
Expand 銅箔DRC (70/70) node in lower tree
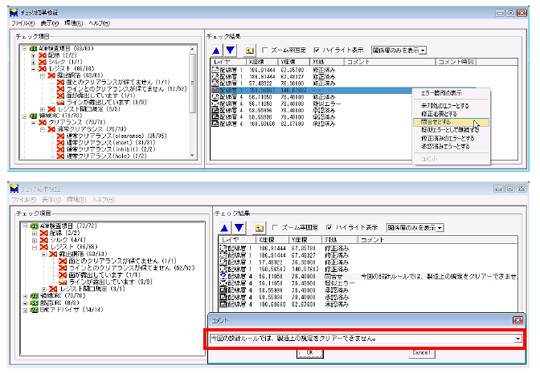pos(25,296)
